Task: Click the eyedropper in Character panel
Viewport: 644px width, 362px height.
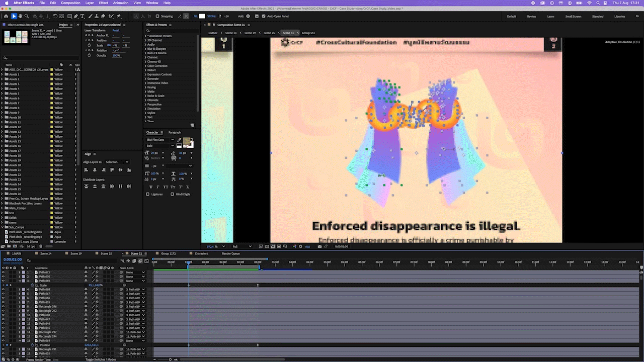Action: (x=179, y=140)
